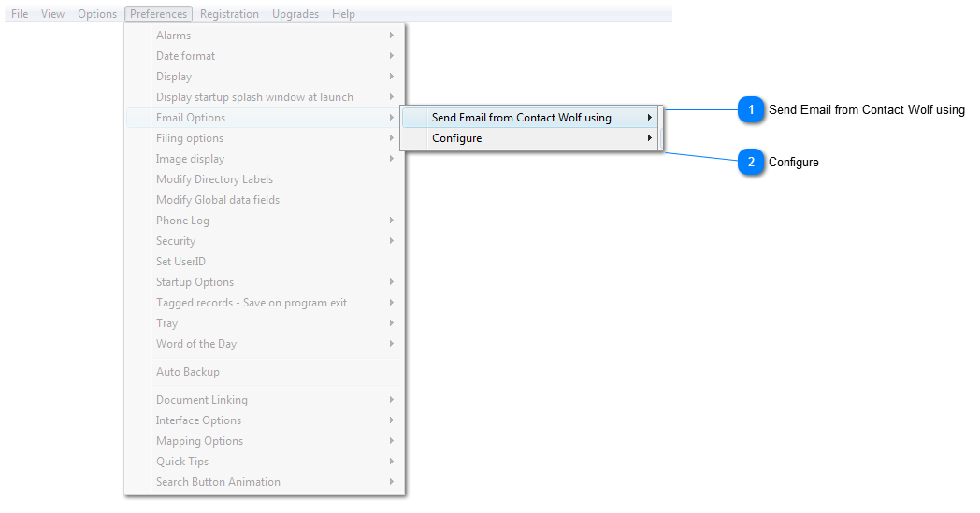Select the Alarms preference entry

(265, 36)
